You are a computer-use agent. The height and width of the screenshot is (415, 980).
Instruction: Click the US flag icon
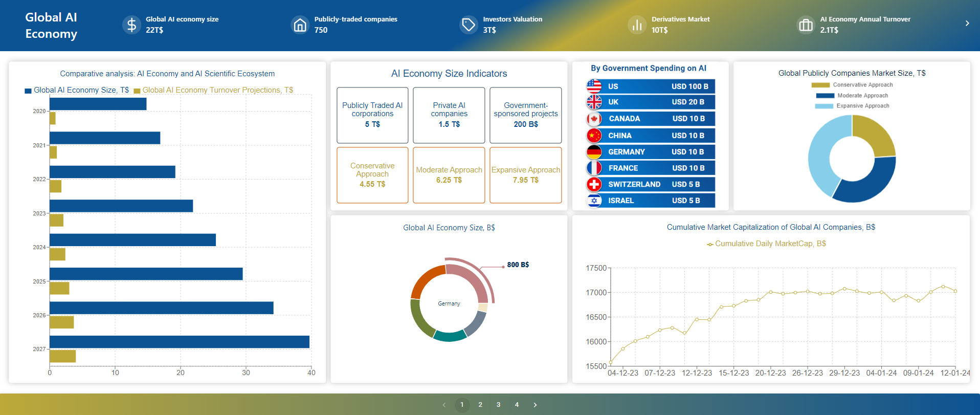coord(594,86)
